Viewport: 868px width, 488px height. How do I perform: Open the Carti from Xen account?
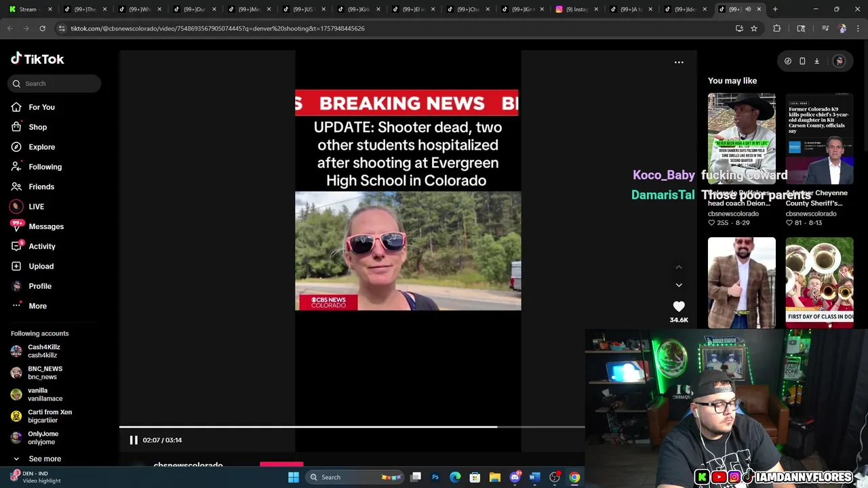pos(50,416)
